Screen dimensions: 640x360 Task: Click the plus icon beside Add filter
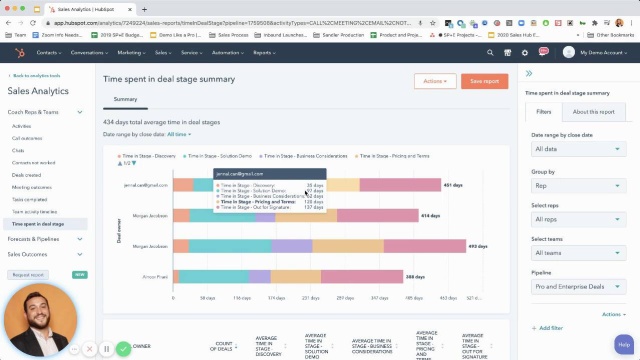pyautogui.click(x=534, y=328)
